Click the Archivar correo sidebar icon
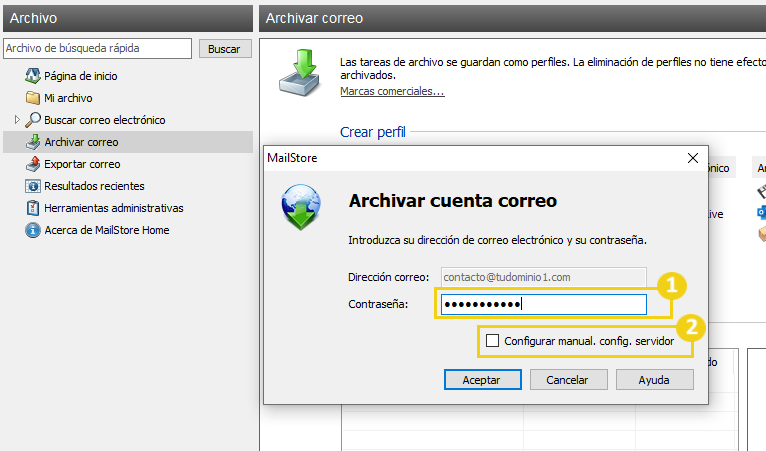766x451 pixels. coord(33,142)
